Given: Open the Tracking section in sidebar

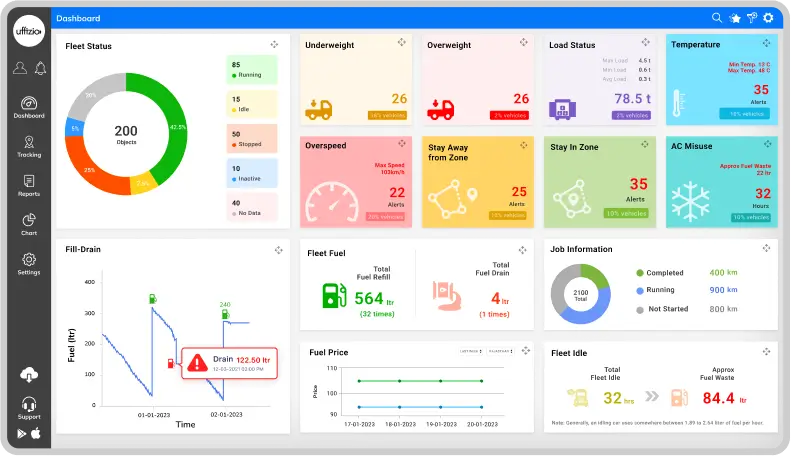Looking at the screenshot, I should [29, 147].
